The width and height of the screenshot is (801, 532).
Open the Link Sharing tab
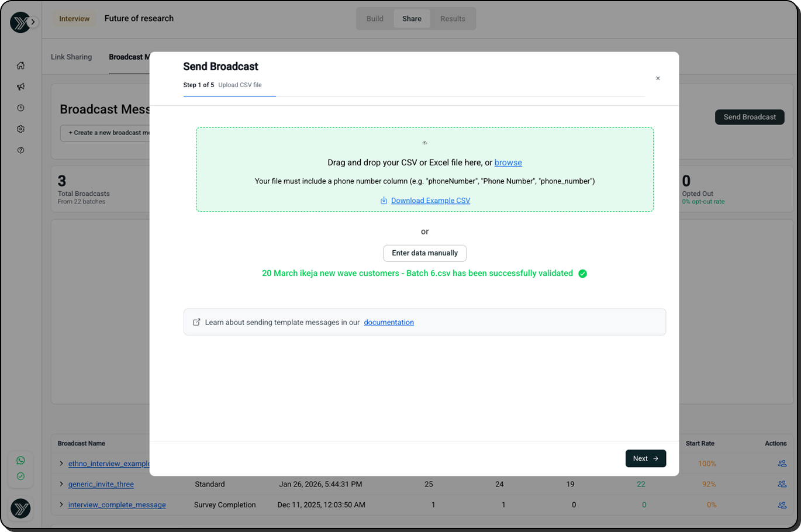tap(71, 57)
